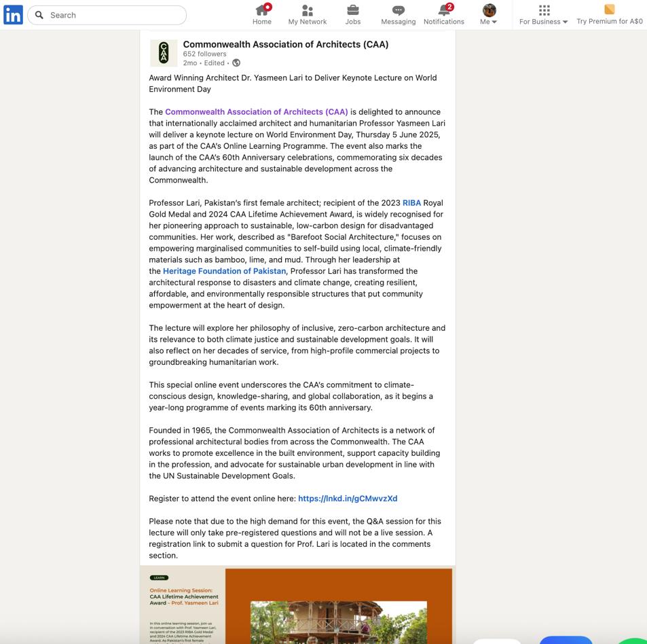Focus the Search input field
Image resolution: width=647 pixels, height=644 pixels.
point(107,15)
